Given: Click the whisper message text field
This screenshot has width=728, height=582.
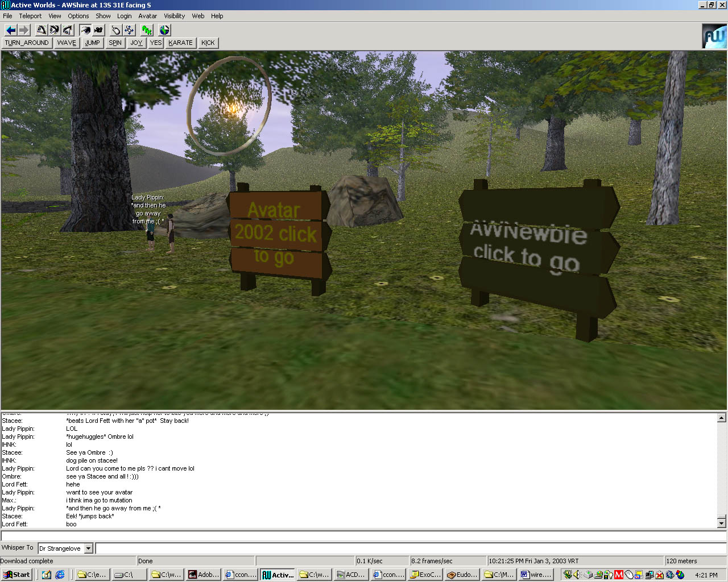Looking at the screenshot, I should point(409,548).
